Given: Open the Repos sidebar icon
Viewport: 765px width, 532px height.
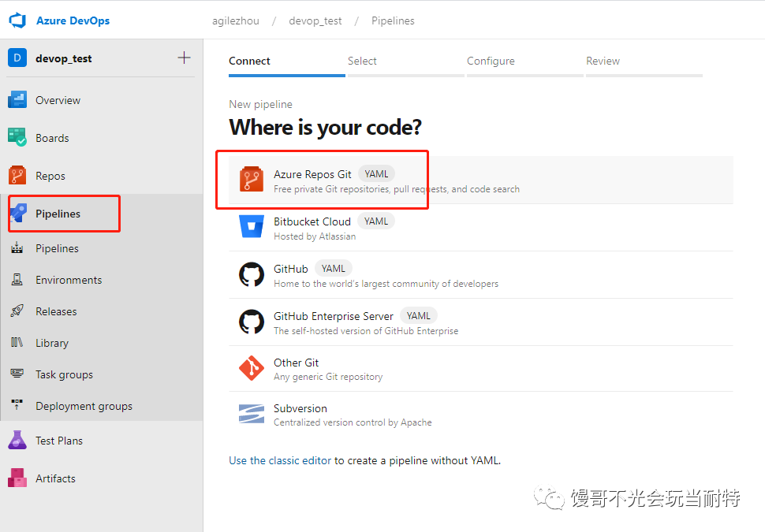Looking at the screenshot, I should (x=17, y=176).
